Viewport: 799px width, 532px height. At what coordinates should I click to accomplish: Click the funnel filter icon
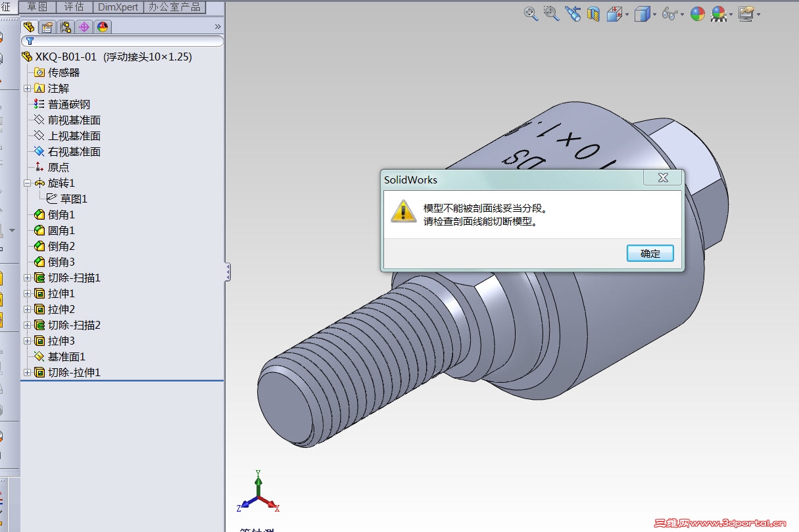pyautogui.click(x=30, y=41)
